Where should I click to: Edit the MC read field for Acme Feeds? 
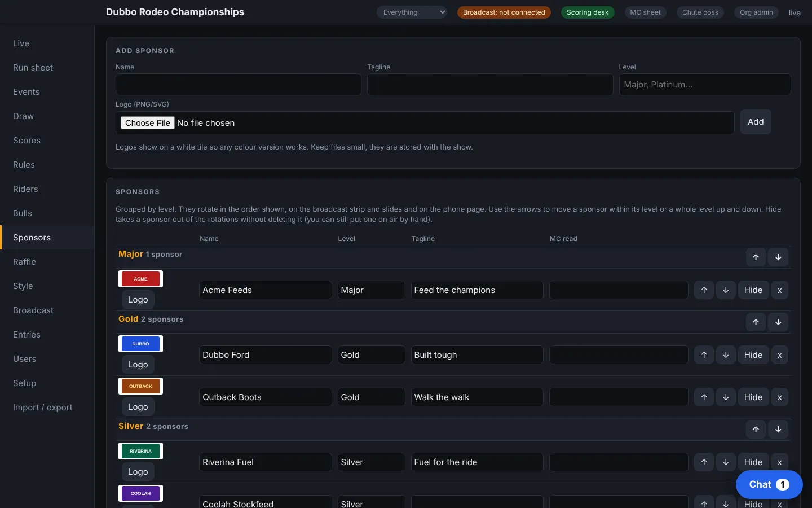(x=619, y=290)
